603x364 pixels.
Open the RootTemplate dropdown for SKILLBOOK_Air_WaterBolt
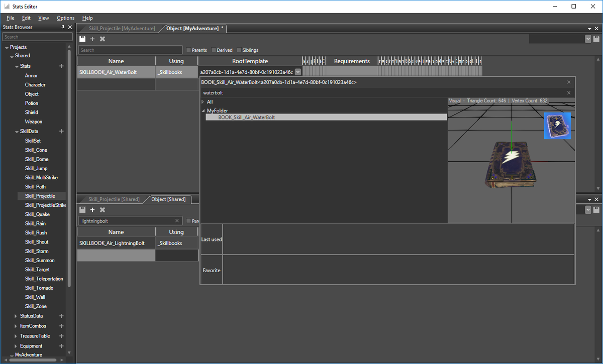298,71
